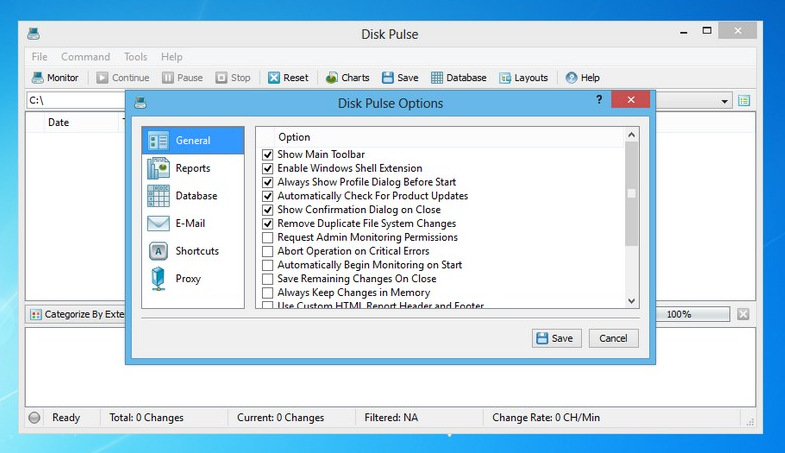Open the Database toolbar item
Screen dimensions: 785x453
[x=459, y=78]
